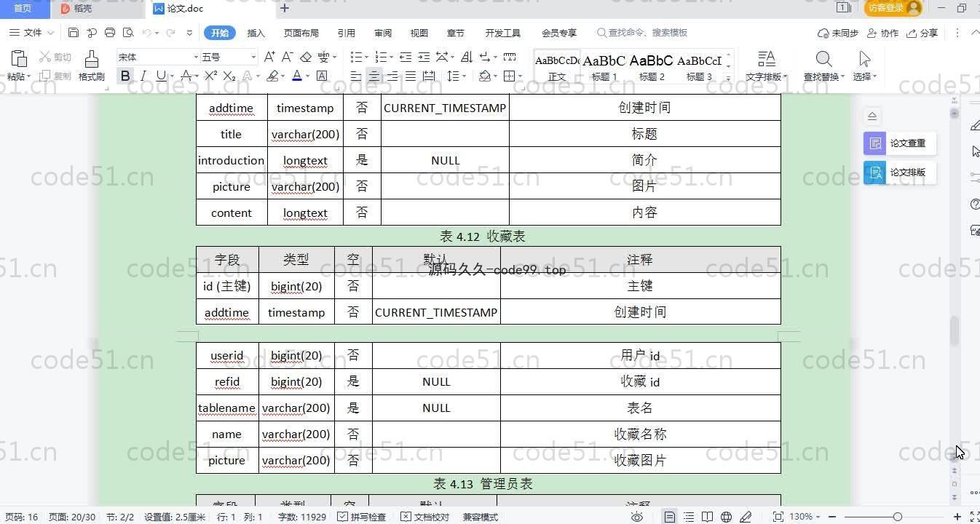Viewport: 980px width, 524px height.
Task: Toggle 文档校对 document proofreading
Action: [425, 517]
